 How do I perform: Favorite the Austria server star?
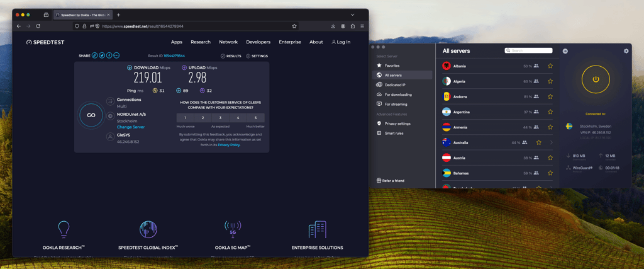[x=550, y=158]
